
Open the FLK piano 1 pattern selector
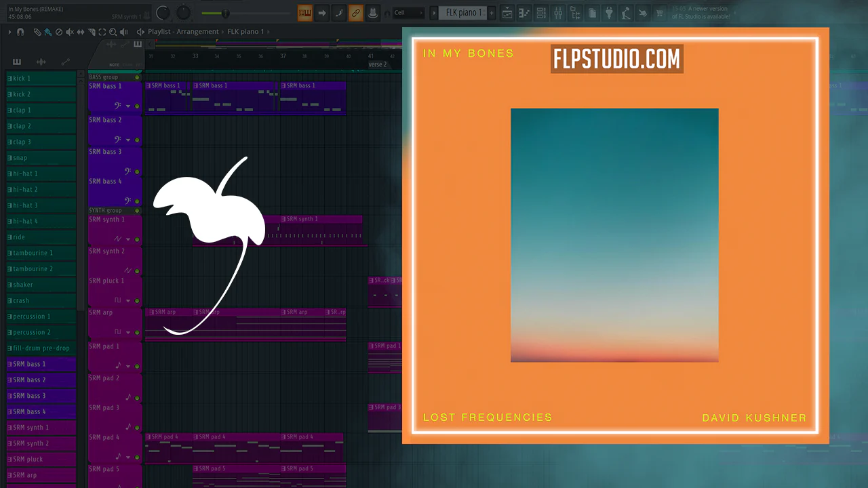(x=464, y=13)
